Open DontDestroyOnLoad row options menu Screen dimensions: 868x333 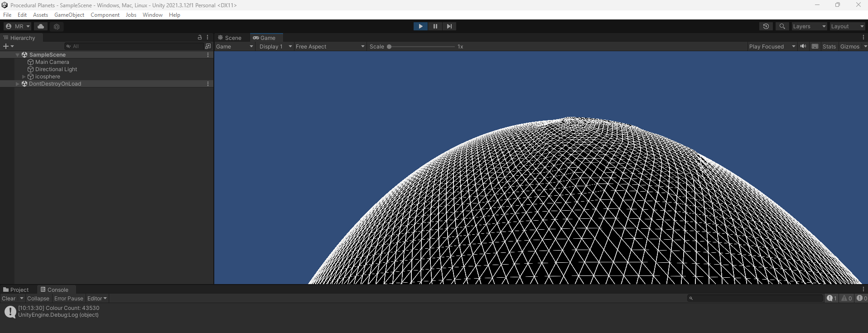[x=208, y=84]
